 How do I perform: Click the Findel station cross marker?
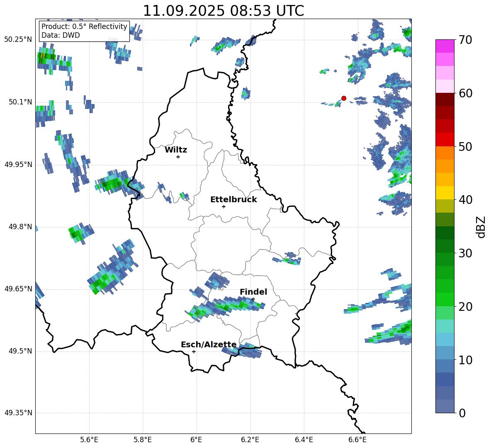[x=253, y=299]
